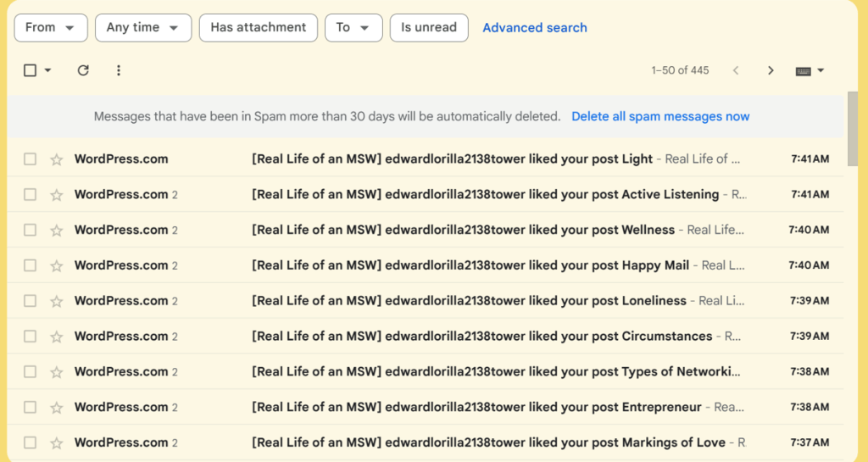868x462 pixels.
Task: Star the 'liked your post Wellness' email
Action: coord(57,231)
